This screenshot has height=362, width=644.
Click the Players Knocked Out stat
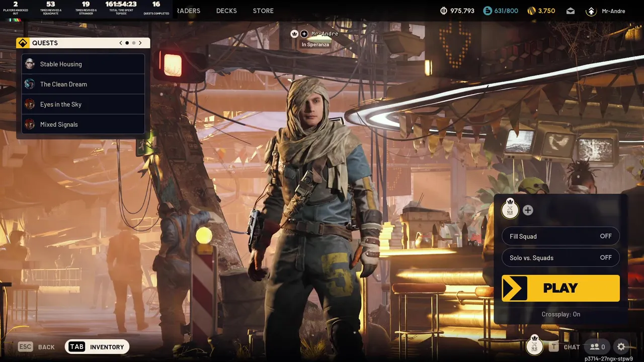click(x=16, y=8)
